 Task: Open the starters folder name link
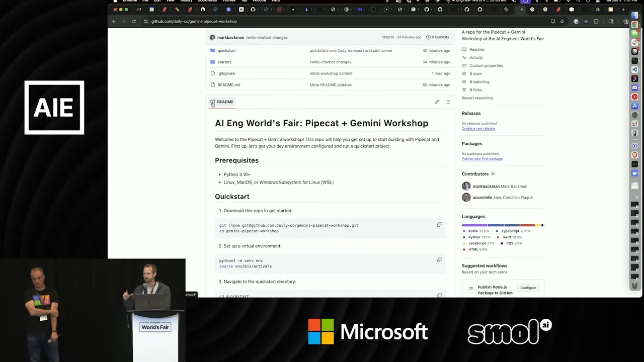click(x=224, y=62)
